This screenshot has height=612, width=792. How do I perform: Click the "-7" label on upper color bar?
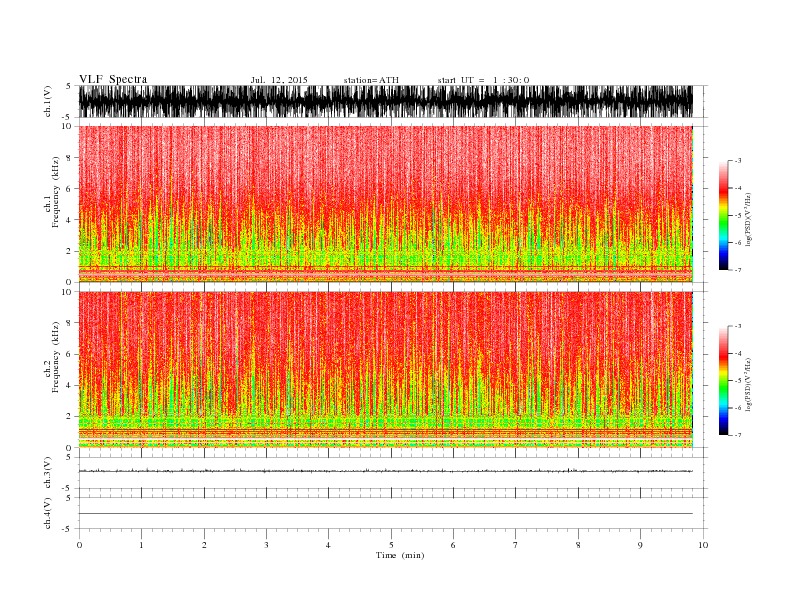pos(738,270)
